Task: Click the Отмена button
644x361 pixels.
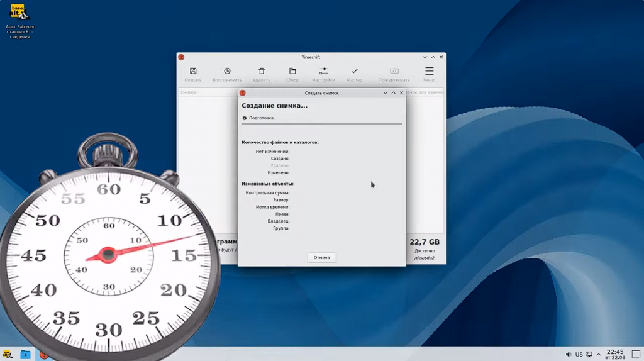Action: point(321,257)
